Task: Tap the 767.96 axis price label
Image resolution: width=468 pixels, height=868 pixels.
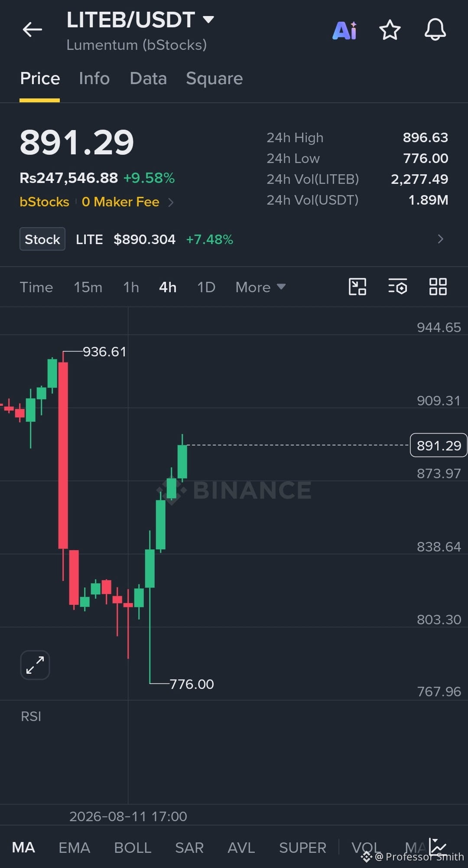Action: [439, 692]
